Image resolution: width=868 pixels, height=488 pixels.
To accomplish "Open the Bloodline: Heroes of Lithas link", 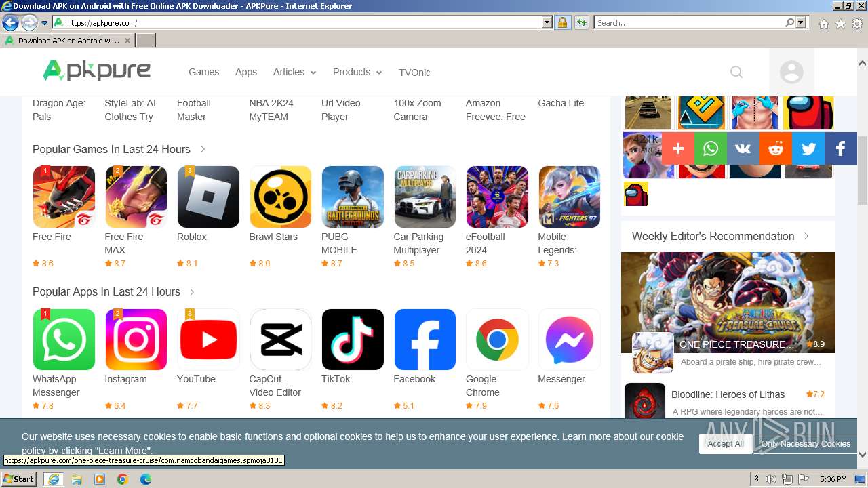I will (x=728, y=394).
